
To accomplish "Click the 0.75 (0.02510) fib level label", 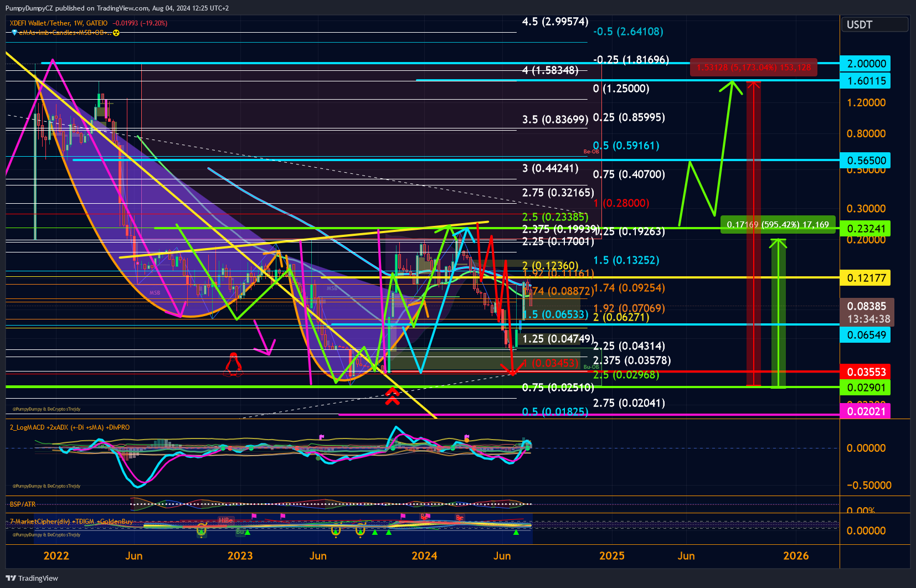I will coord(558,388).
